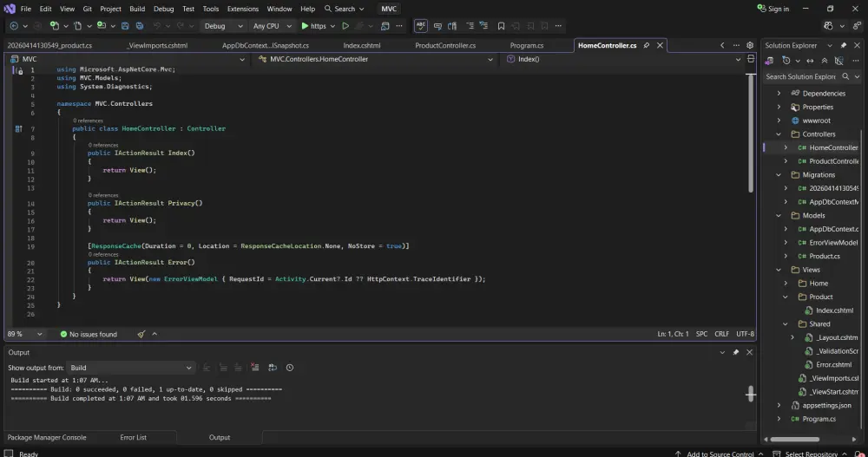Click Add to Source Control in status bar

[x=719, y=454]
